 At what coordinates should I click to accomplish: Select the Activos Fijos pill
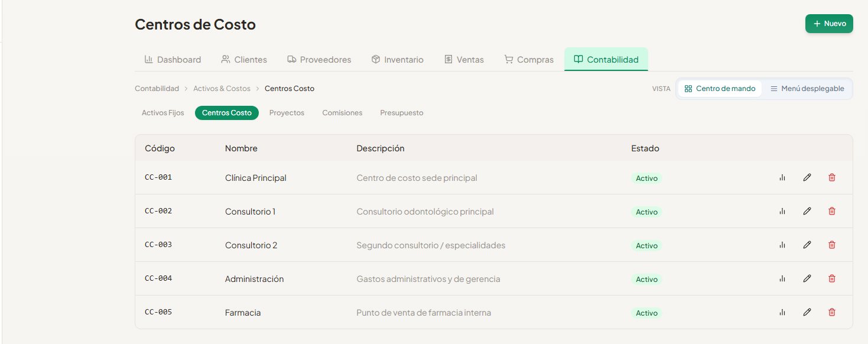[x=163, y=112]
